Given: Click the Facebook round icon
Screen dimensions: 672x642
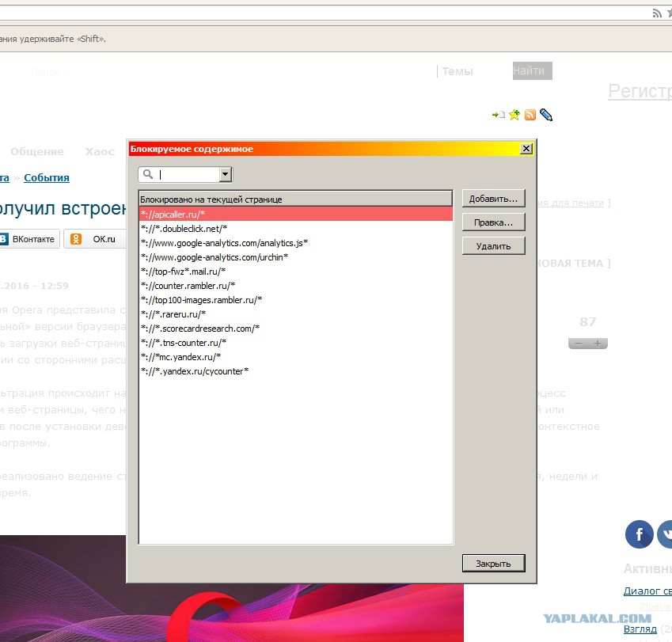Looking at the screenshot, I should click(639, 534).
